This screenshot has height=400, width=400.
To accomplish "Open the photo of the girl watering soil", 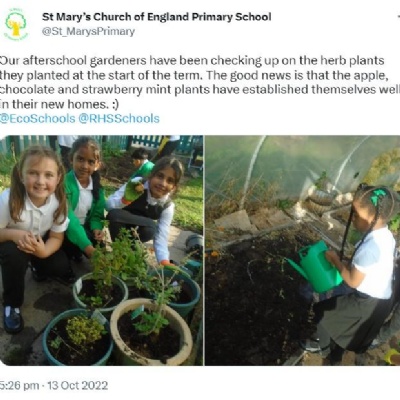I will (303, 250).
